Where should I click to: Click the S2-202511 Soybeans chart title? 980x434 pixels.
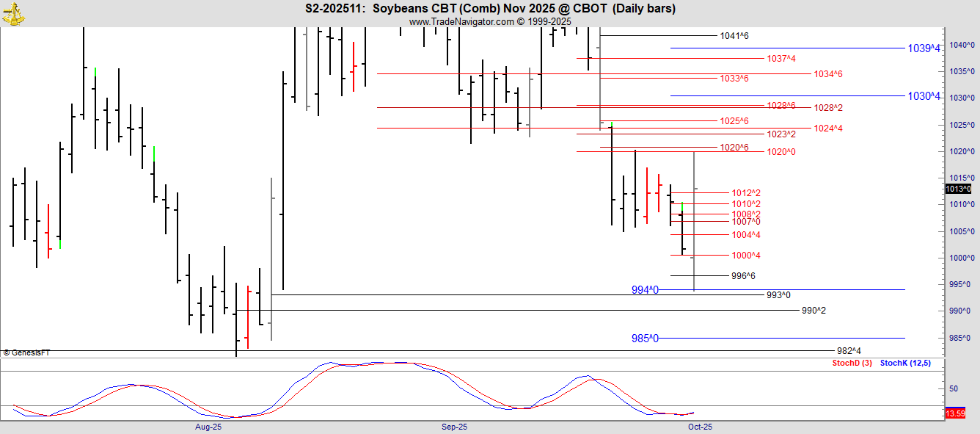coord(490,9)
